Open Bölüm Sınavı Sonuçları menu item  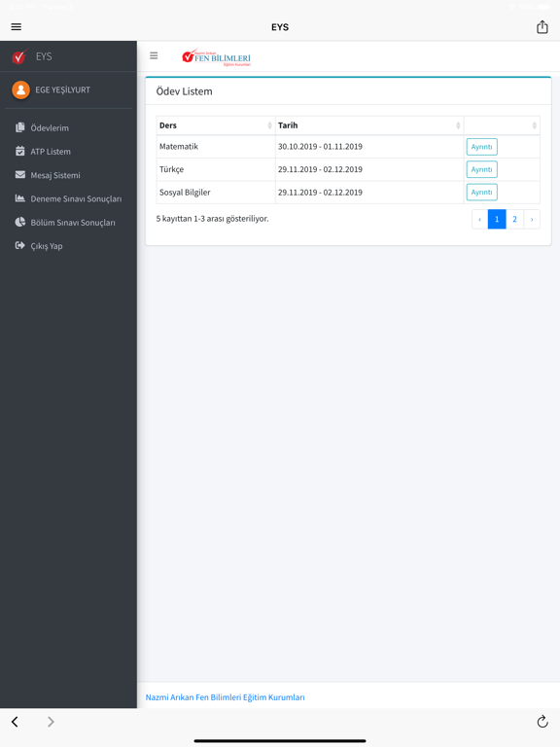click(69, 223)
